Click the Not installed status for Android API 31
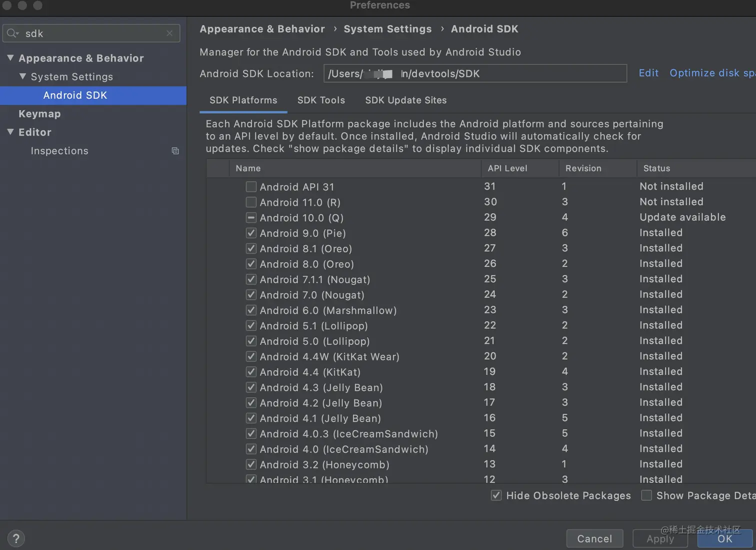The width and height of the screenshot is (756, 550). [x=671, y=186]
